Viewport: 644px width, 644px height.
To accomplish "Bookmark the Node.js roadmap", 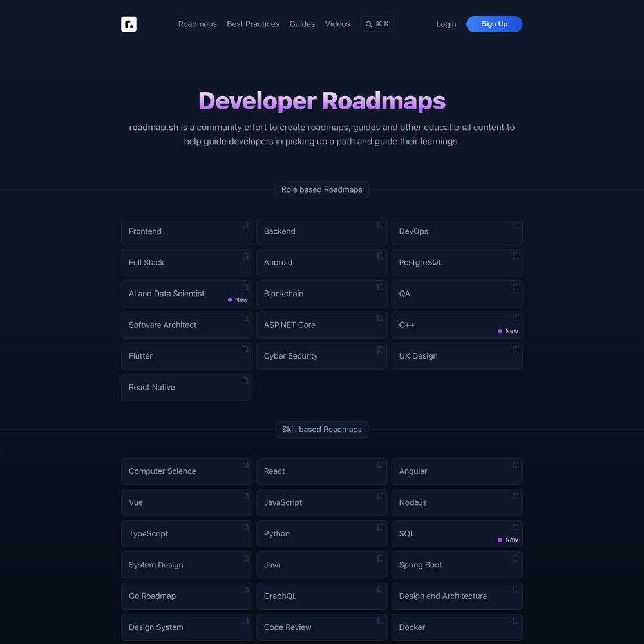I will 515,496.
